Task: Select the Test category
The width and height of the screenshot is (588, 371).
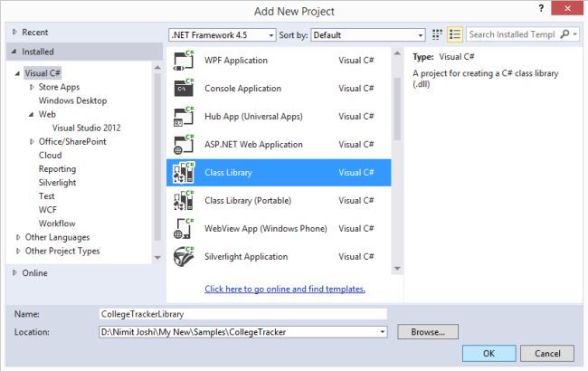Action: pyautogui.click(x=46, y=196)
